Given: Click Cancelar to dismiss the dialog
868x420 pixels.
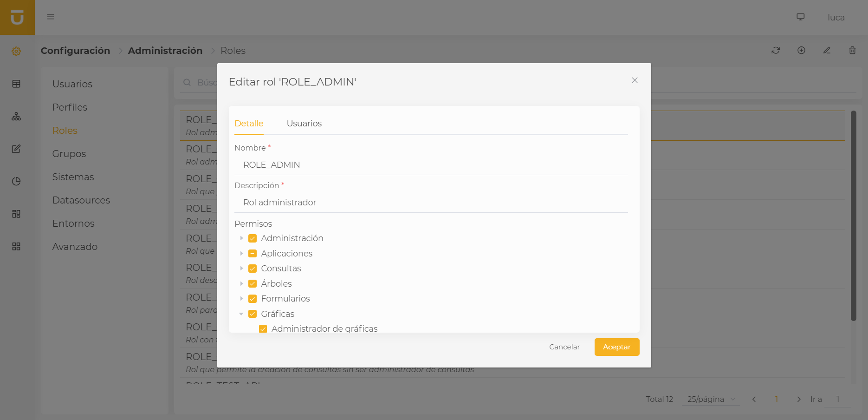Looking at the screenshot, I should click(564, 347).
